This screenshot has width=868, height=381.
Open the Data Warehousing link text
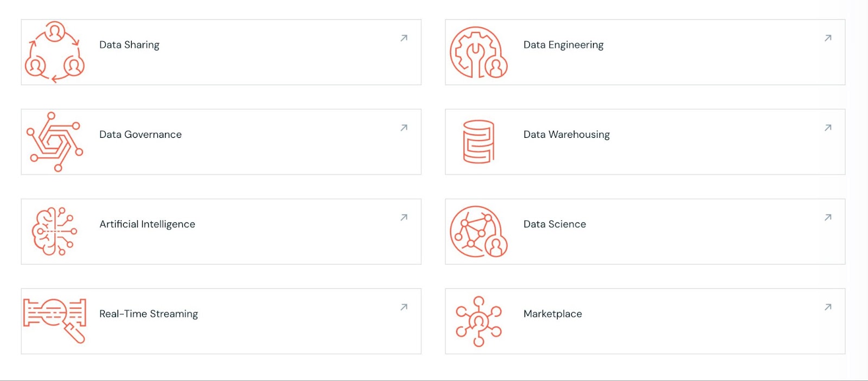566,135
